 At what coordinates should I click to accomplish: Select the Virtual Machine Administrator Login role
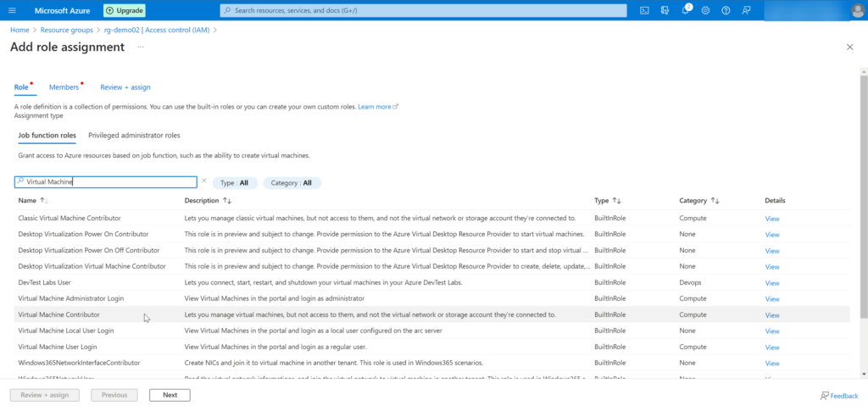point(431,298)
